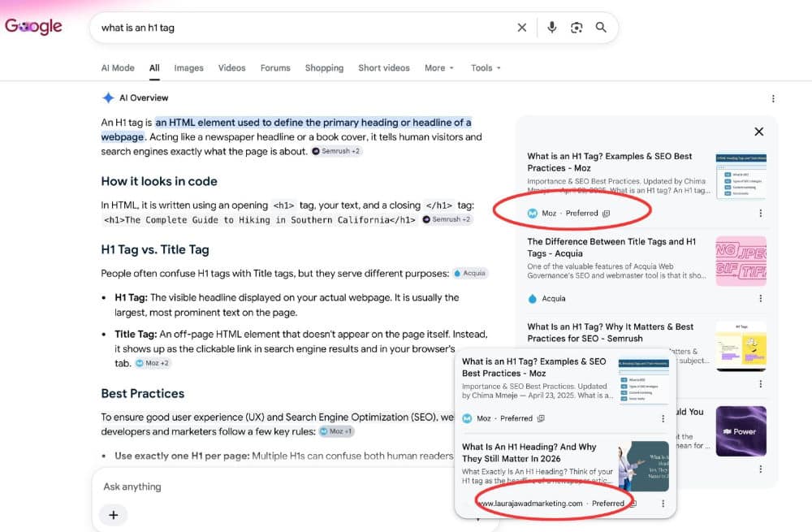Open Moz 'What is an H1 Tag?' panel link
This screenshot has width=812, height=532.
tap(610, 162)
